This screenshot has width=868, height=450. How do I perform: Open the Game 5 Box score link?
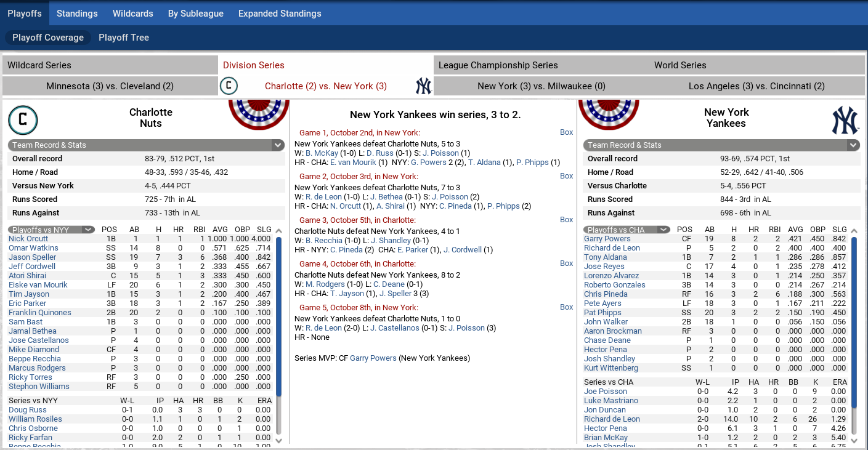[x=566, y=307]
